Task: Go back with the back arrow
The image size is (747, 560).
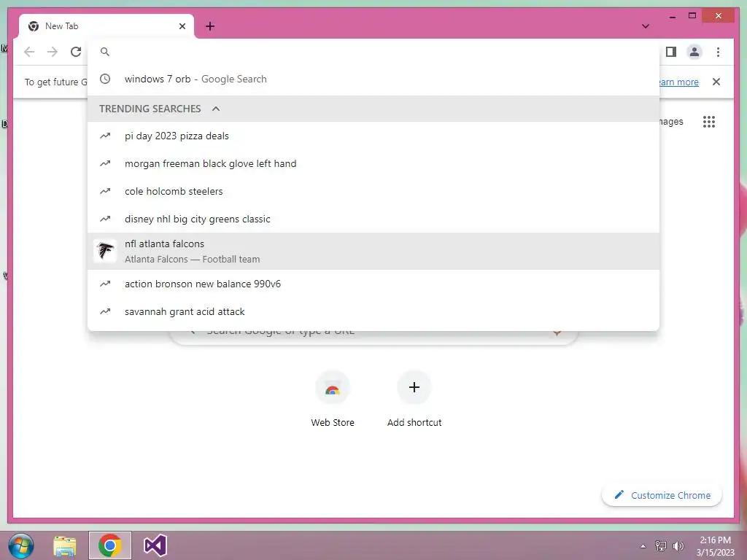Action: pos(29,52)
